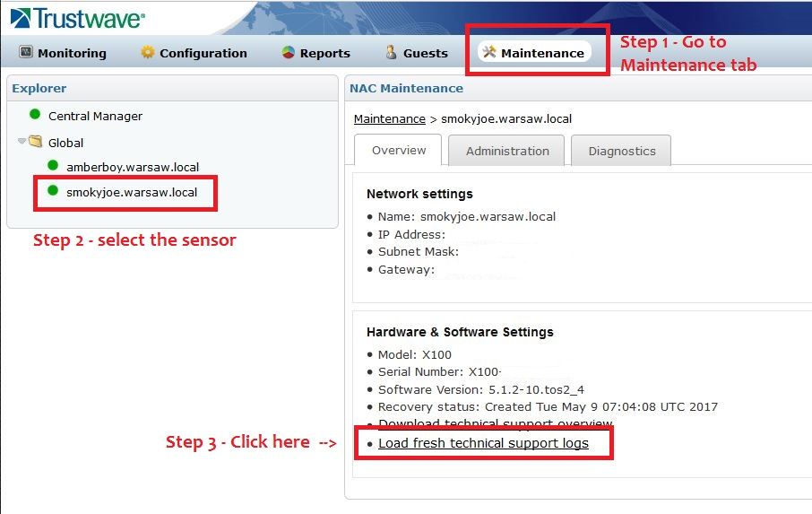812x514 pixels.
Task: Switch to the Administration tab
Action: (507, 152)
